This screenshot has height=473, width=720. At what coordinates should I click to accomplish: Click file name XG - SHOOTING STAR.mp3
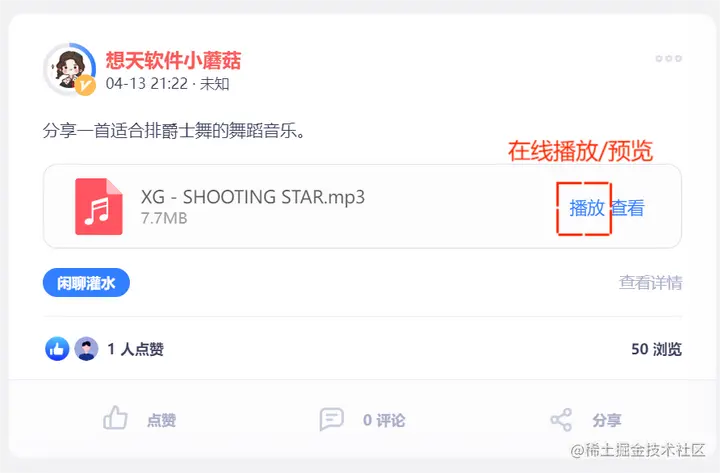(253, 197)
